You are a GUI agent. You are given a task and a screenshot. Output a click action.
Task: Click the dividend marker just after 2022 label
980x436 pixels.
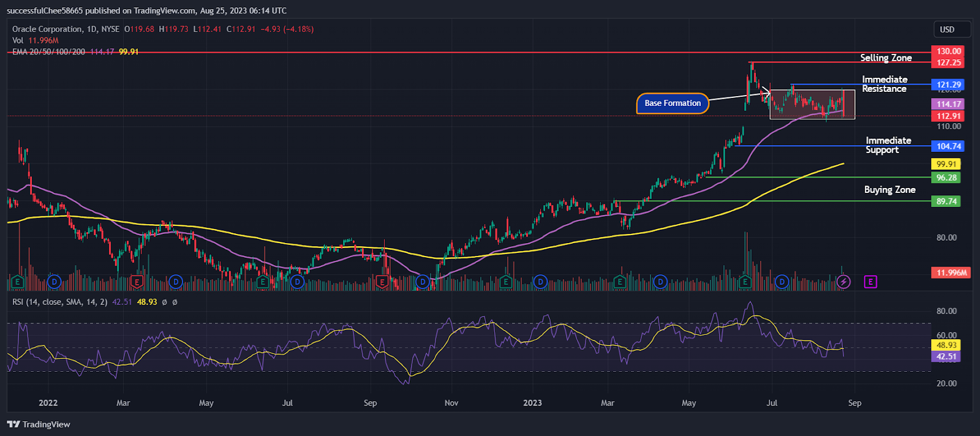(55, 282)
